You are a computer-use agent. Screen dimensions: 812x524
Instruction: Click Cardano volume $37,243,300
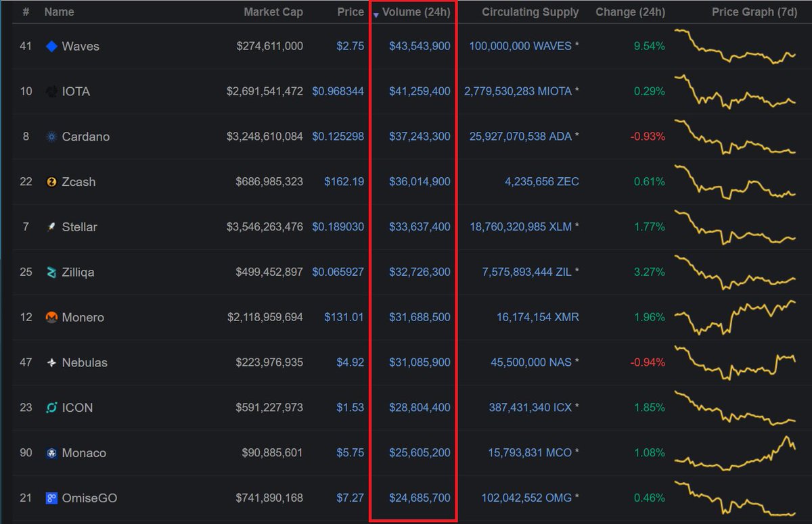(420, 137)
